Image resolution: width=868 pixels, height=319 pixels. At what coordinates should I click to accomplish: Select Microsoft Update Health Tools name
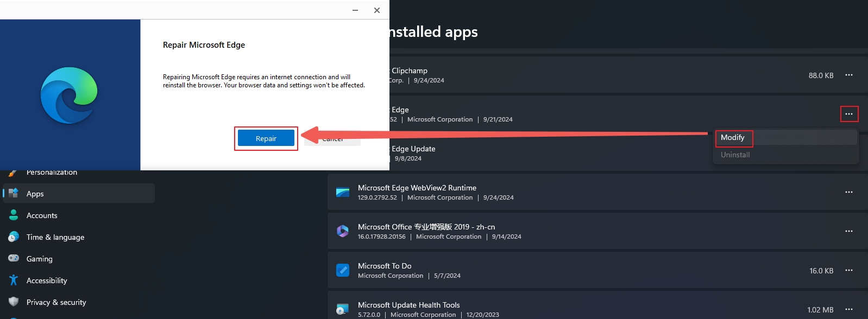click(409, 305)
